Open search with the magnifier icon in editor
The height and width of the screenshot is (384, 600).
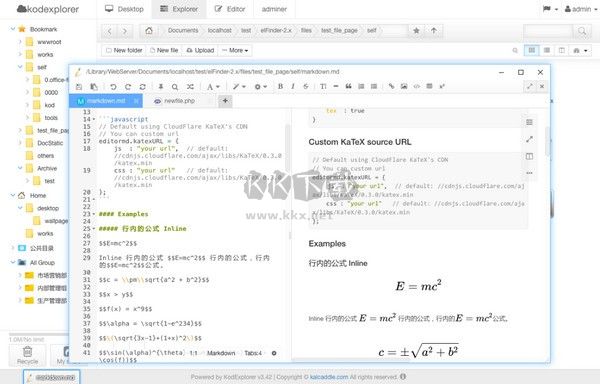(174, 87)
